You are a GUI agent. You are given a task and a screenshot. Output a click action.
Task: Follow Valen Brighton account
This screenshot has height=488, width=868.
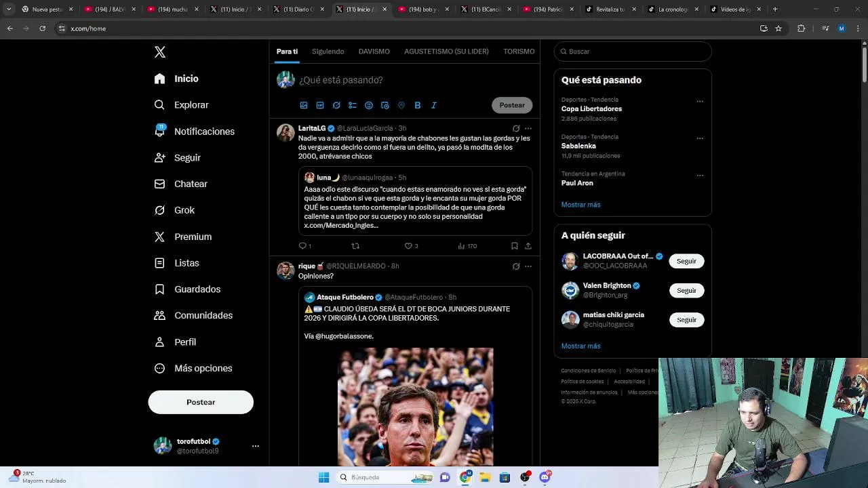click(686, 290)
